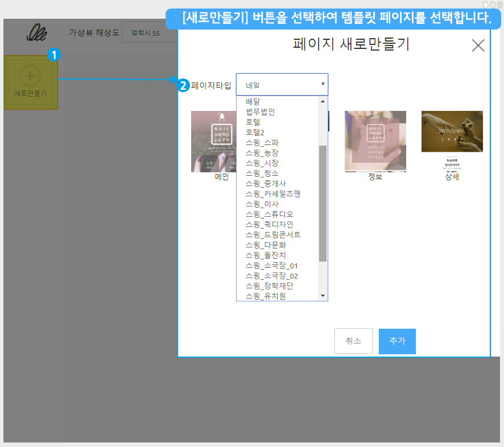Select 배달 from the page type list
The image size is (504, 447).
[253, 102]
